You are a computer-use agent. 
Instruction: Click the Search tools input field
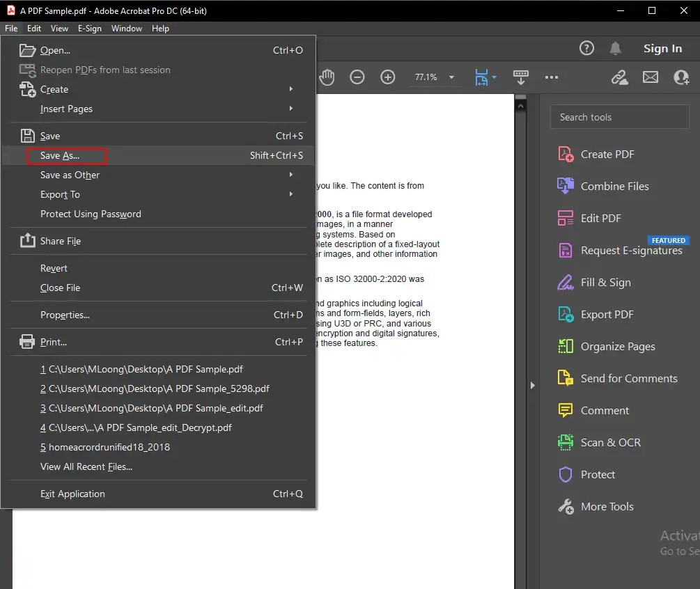click(x=620, y=117)
